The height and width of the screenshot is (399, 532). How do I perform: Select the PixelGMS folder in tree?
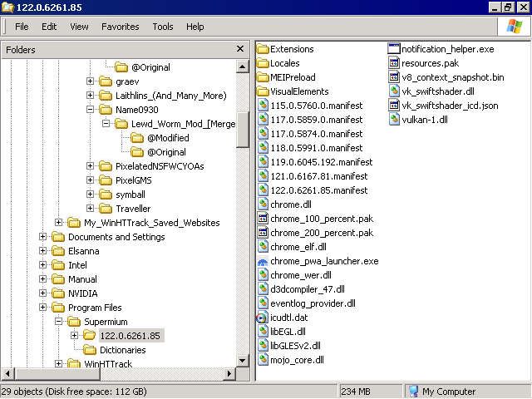click(x=133, y=180)
